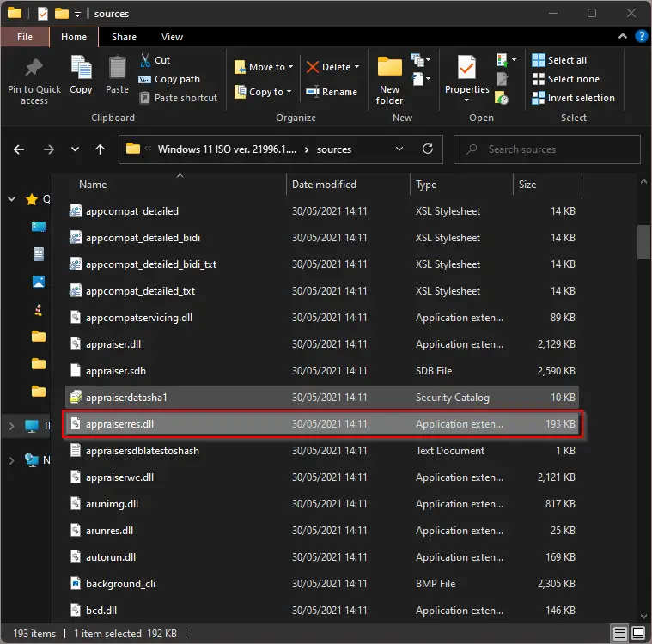652x644 pixels.
Task: Refresh the sources folder
Action: click(x=428, y=149)
